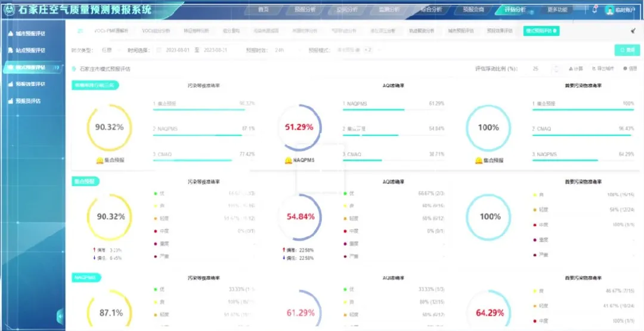Click the 评估浮动比例 stepper arrows
The height and width of the screenshot is (331, 644).
point(556,69)
